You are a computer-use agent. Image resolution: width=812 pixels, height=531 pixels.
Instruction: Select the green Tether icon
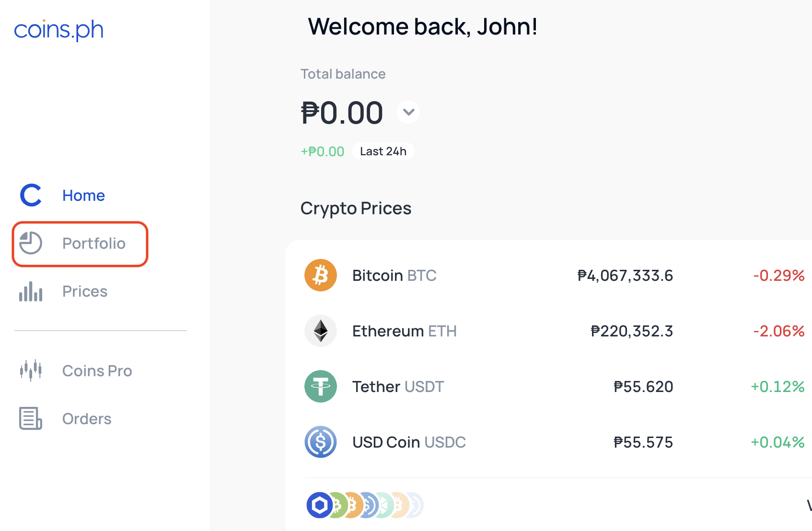(320, 386)
